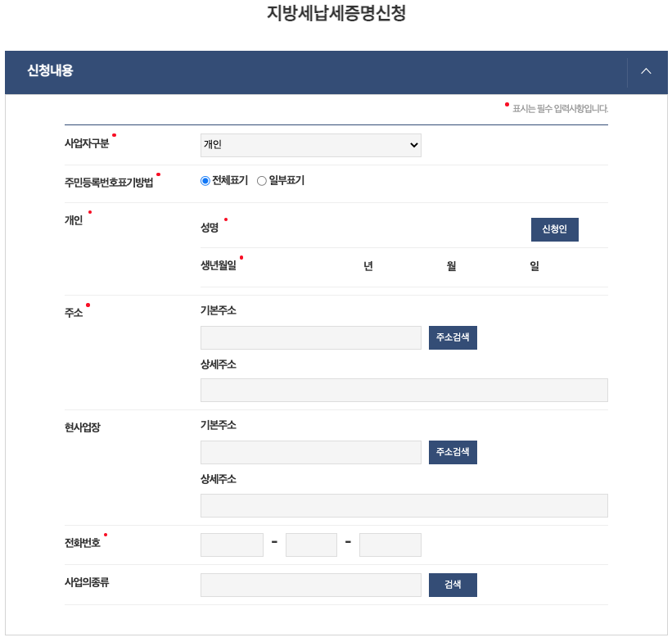Click 주소검색 next to 주소 기본주소
Screen dimensions: 672x642
453,337
